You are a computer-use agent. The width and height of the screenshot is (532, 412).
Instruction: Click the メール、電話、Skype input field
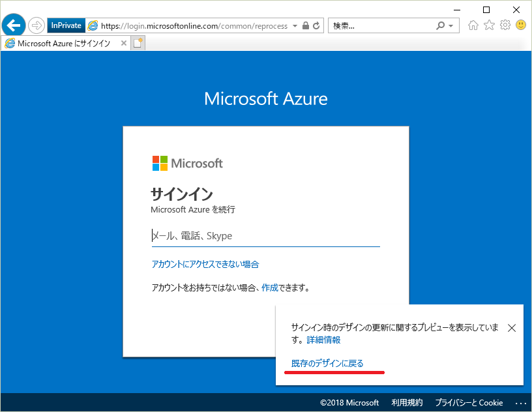click(265, 235)
